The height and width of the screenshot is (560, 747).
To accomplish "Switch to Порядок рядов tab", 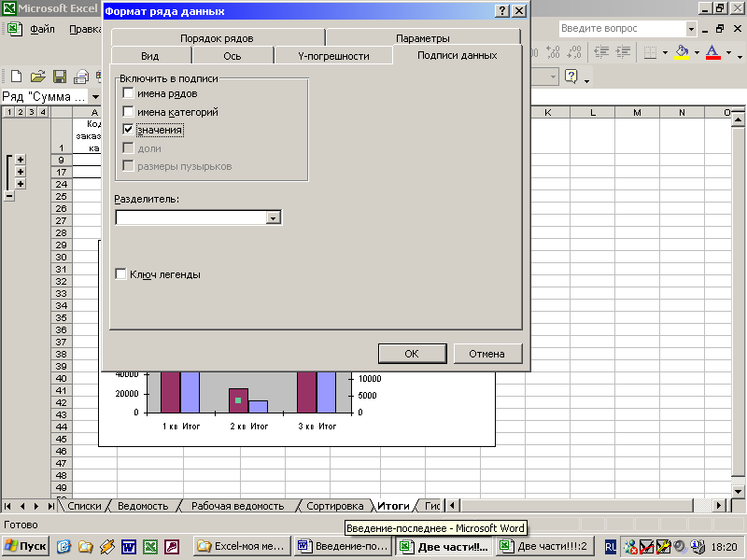I will coord(217,38).
